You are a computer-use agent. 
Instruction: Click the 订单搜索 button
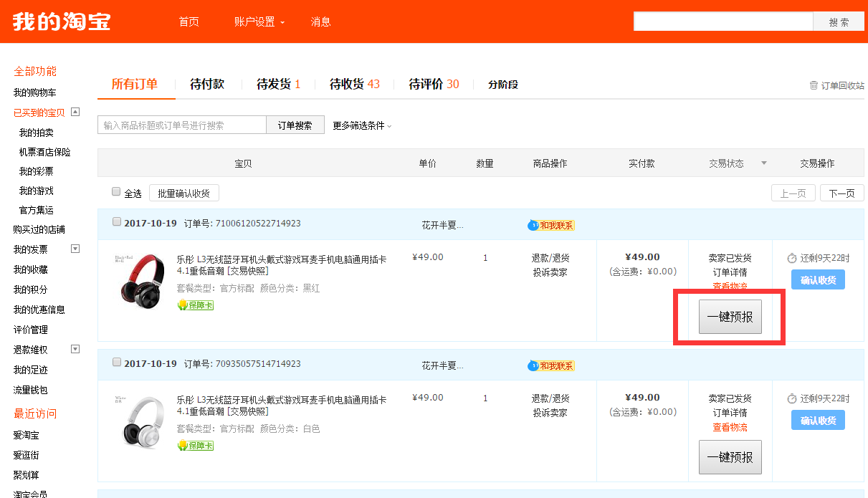point(295,125)
